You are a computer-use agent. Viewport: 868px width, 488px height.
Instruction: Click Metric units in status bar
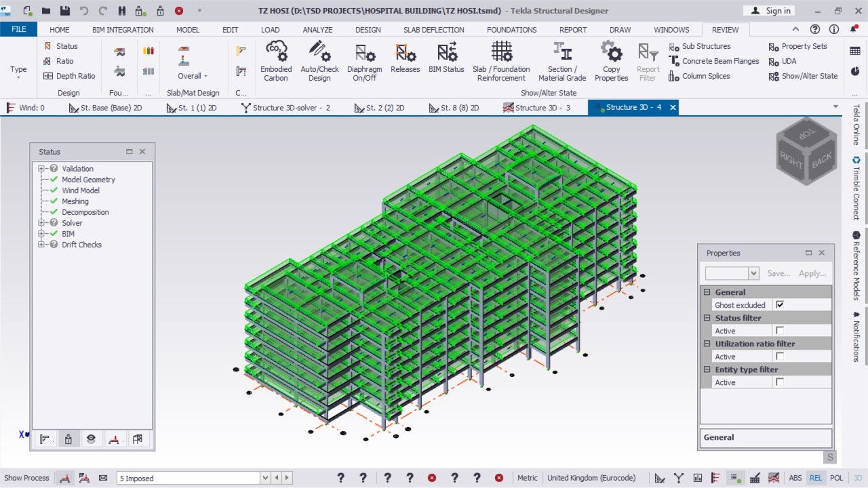pyautogui.click(x=528, y=478)
